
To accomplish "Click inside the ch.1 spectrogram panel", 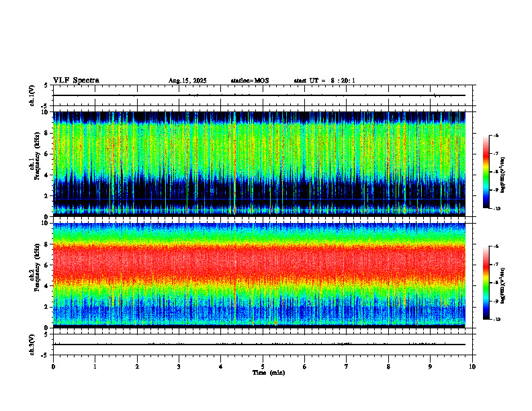I will 259,164.
